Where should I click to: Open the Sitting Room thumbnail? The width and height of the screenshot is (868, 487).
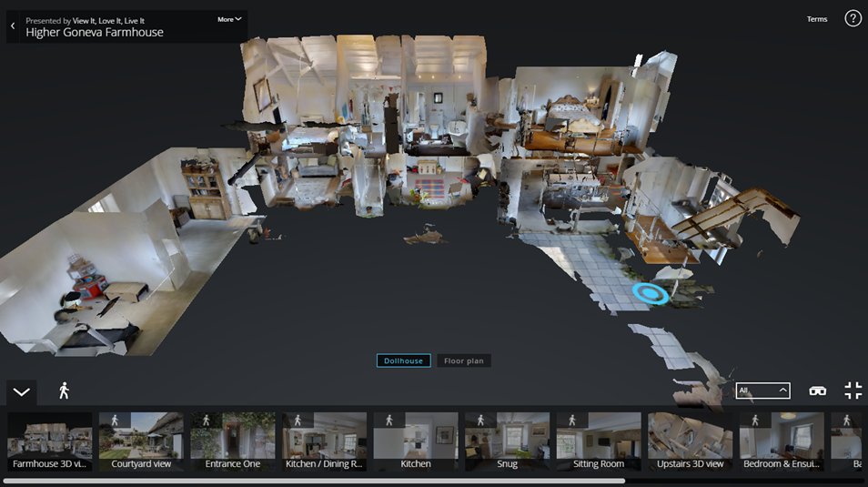coord(599,441)
